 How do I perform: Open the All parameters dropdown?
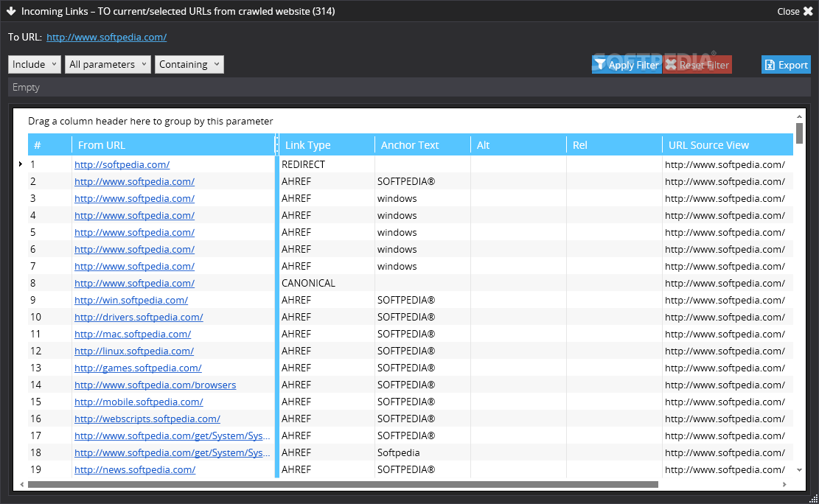tap(108, 64)
